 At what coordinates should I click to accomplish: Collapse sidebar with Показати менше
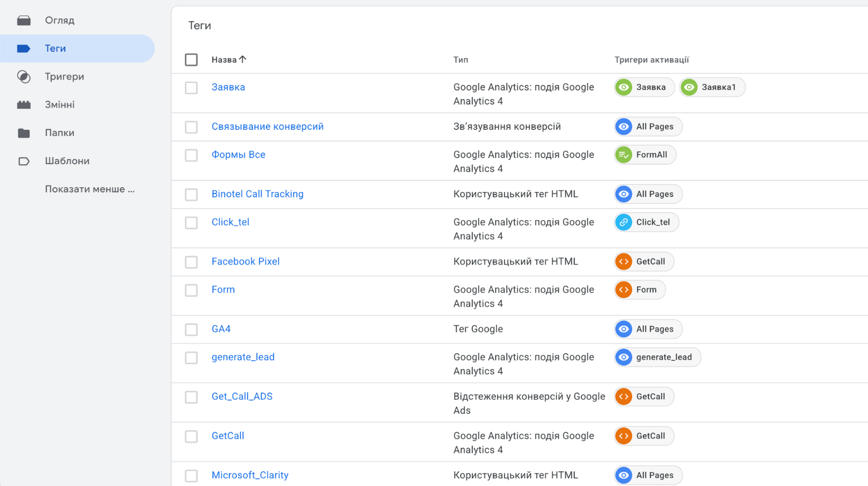tap(90, 189)
